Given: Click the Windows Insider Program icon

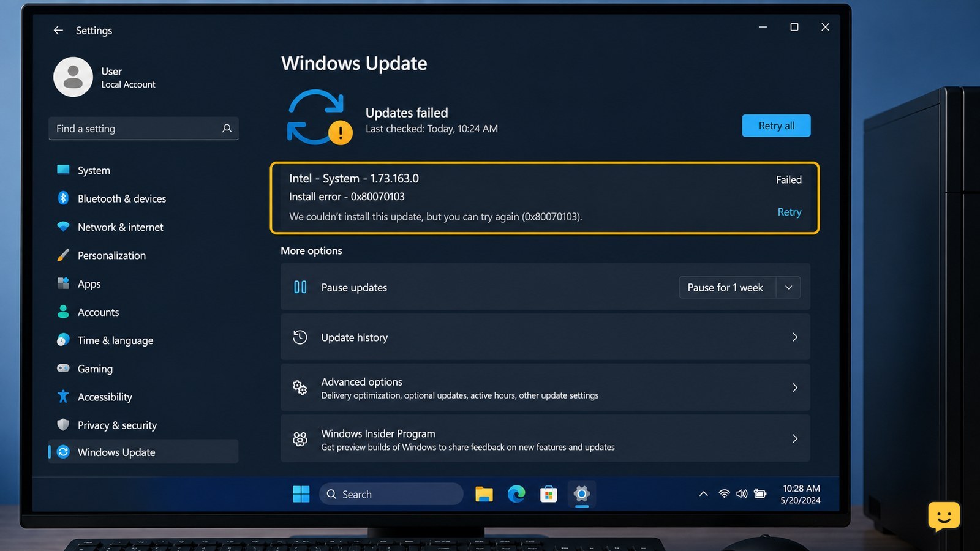Looking at the screenshot, I should [x=300, y=439].
